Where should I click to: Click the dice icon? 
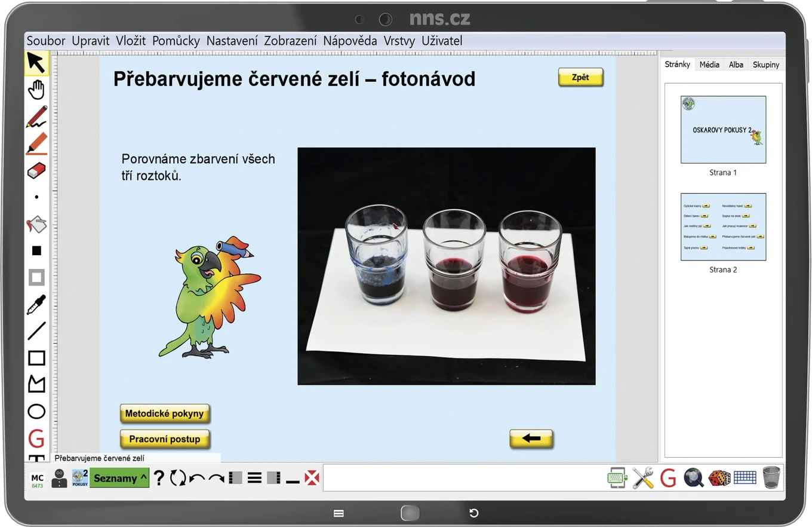pos(719,478)
